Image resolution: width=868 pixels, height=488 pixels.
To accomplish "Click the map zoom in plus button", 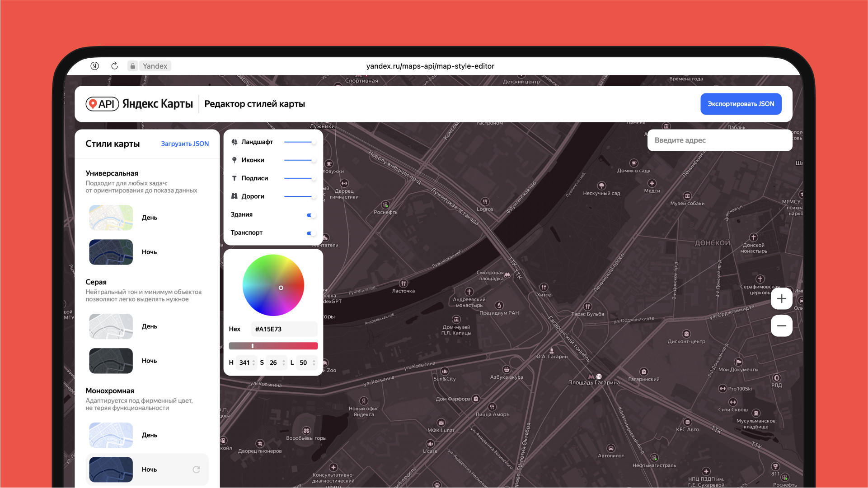I will (781, 299).
